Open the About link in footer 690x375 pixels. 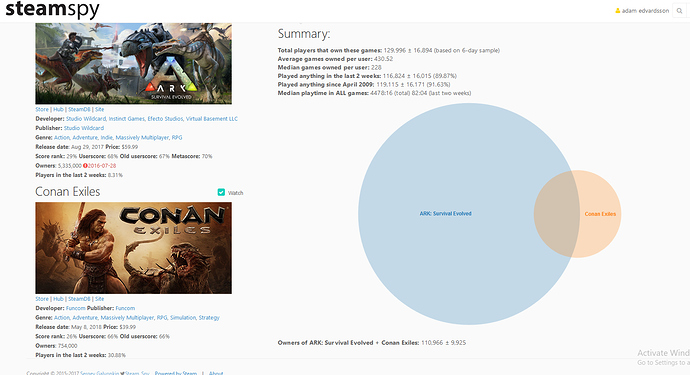[x=216, y=373]
